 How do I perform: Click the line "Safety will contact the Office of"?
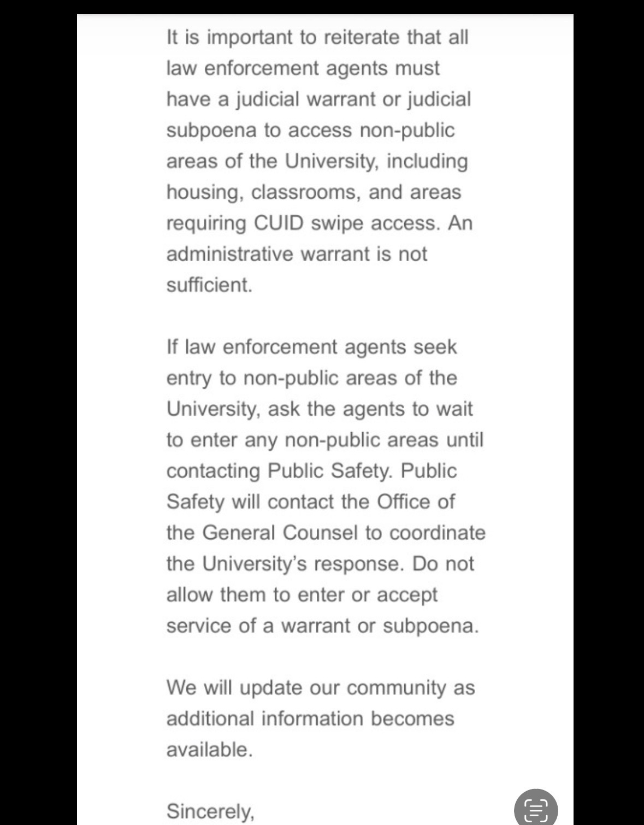(x=310, y=502)
